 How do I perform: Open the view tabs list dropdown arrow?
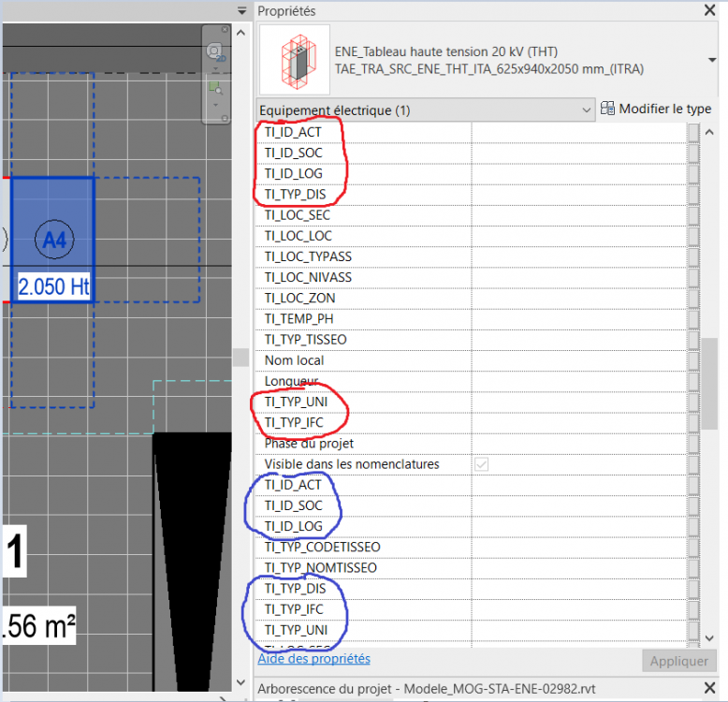coord(241,10)
